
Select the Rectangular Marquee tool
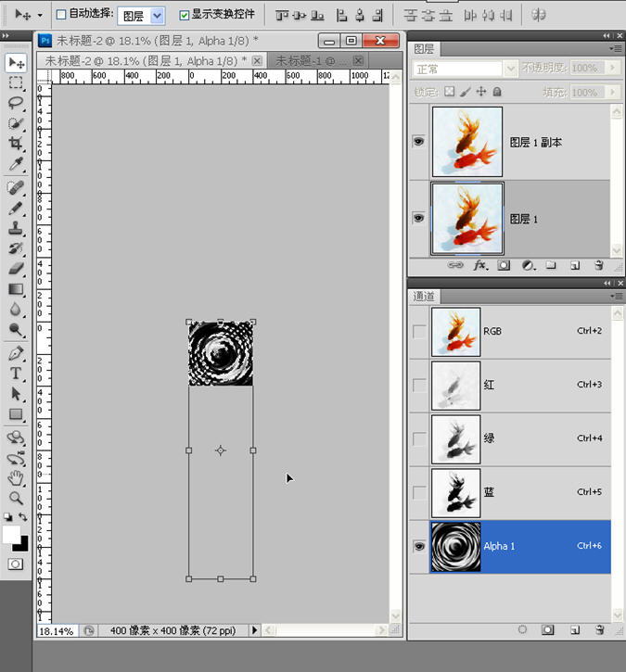coord(16,82)
